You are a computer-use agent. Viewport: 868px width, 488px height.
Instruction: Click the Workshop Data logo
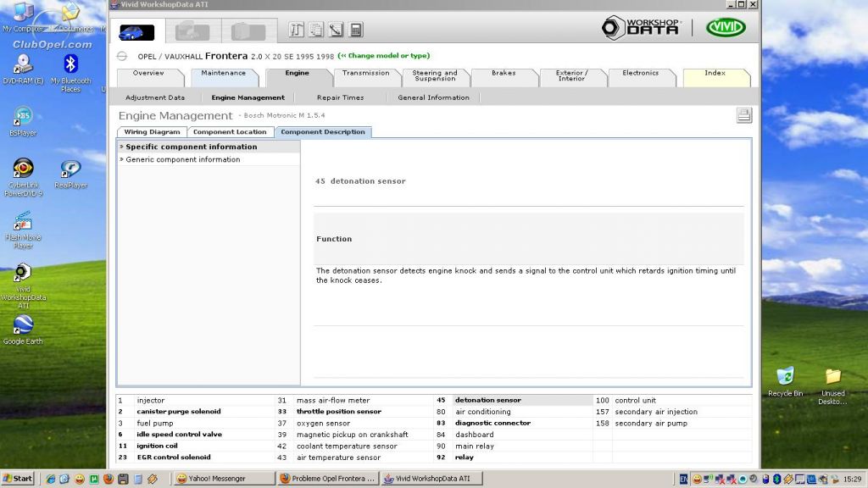641,28
